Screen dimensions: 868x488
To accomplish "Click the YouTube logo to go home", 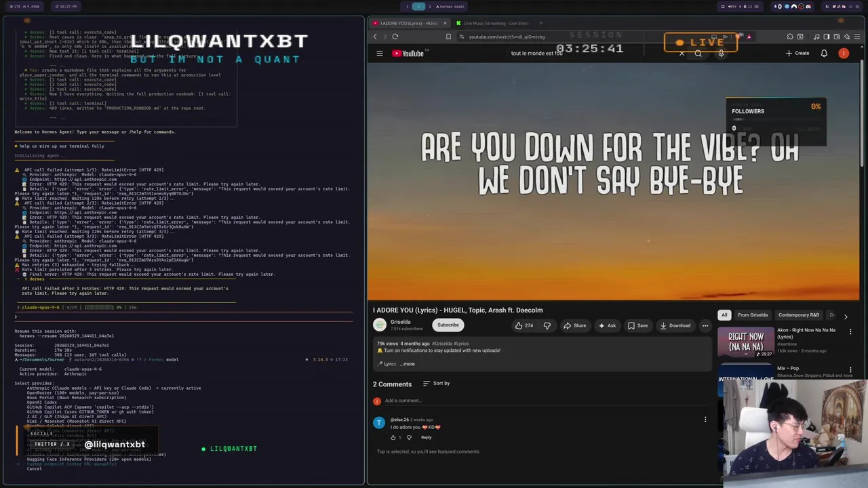I will [x=408, y=54].
